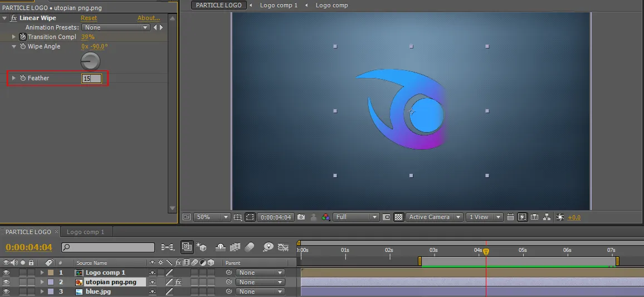Open the Show Channel color management icon
This screenshot has height=297, width=644.
[326, 217]
